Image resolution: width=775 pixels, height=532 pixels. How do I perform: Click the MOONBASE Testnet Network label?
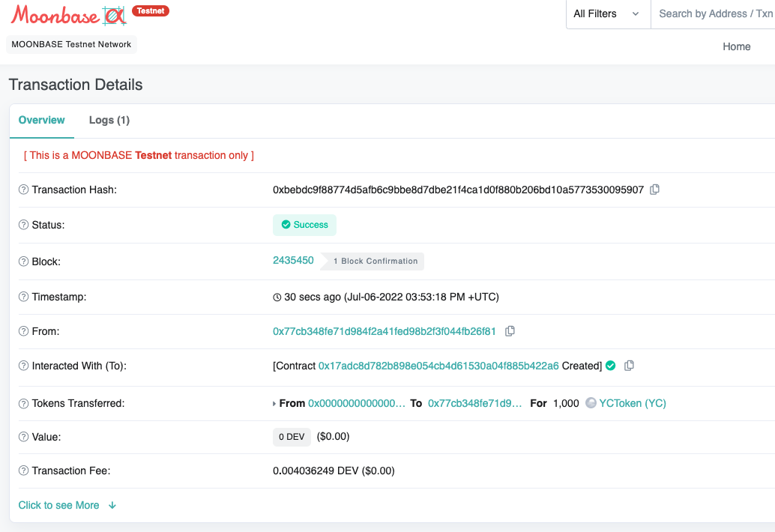point(71,44)
